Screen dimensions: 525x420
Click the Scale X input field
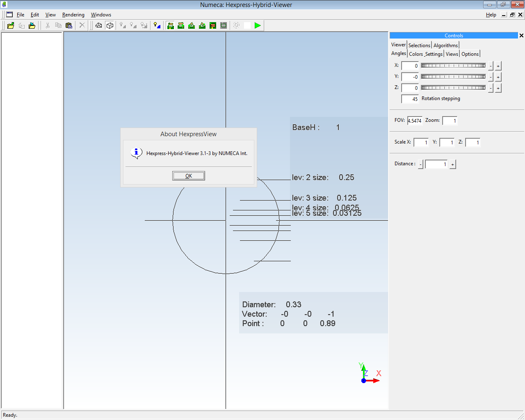[x=421, y=142]
